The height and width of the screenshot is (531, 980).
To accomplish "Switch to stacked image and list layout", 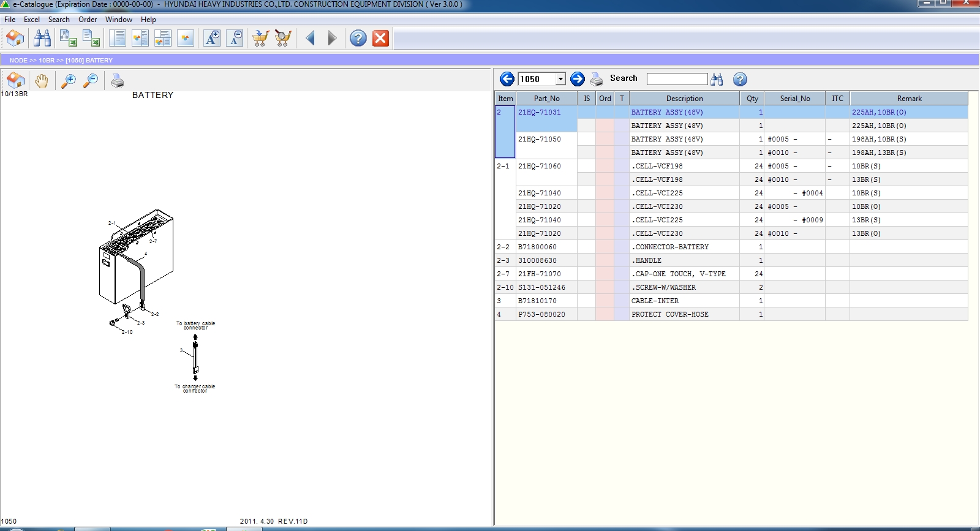I will click(x=163, y=39).
